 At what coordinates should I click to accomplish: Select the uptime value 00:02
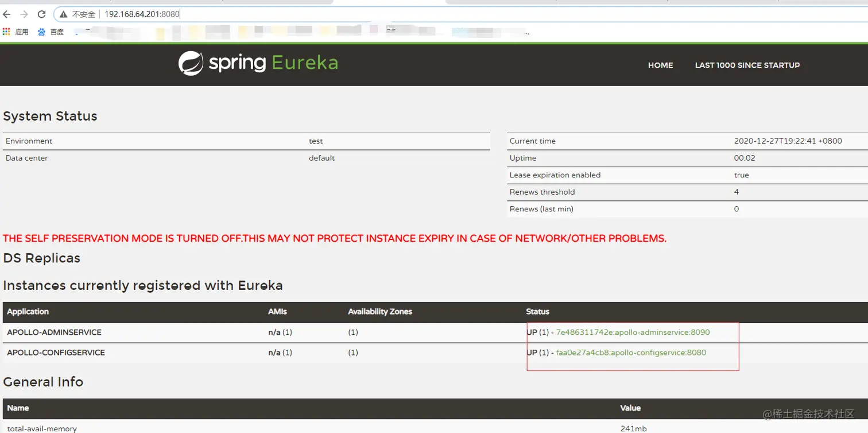point(744,158)
